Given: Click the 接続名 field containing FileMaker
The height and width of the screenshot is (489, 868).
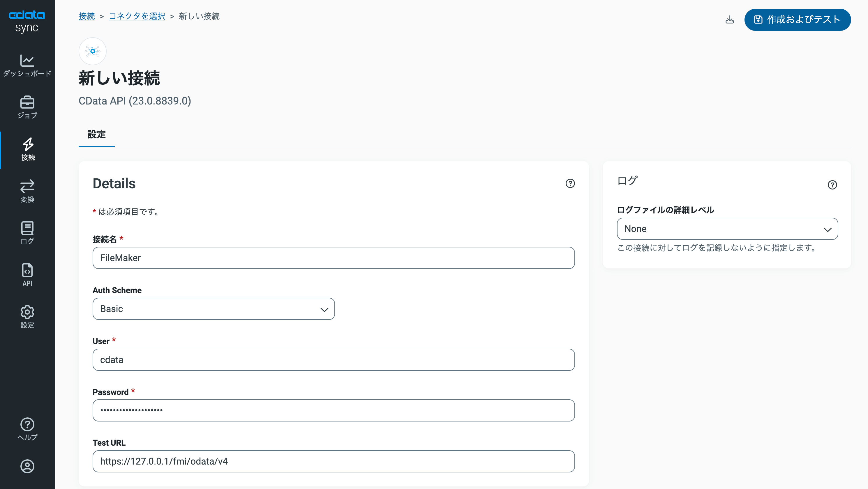Looking at the screenshot, I should pos(333,258).
